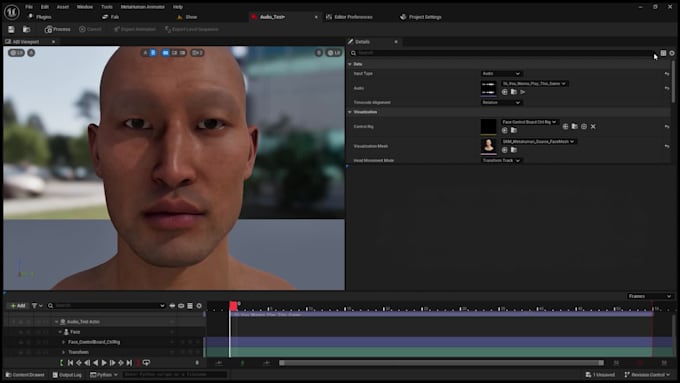Open the Window menu
Screen dimensions: 680x383
(85, 7)
